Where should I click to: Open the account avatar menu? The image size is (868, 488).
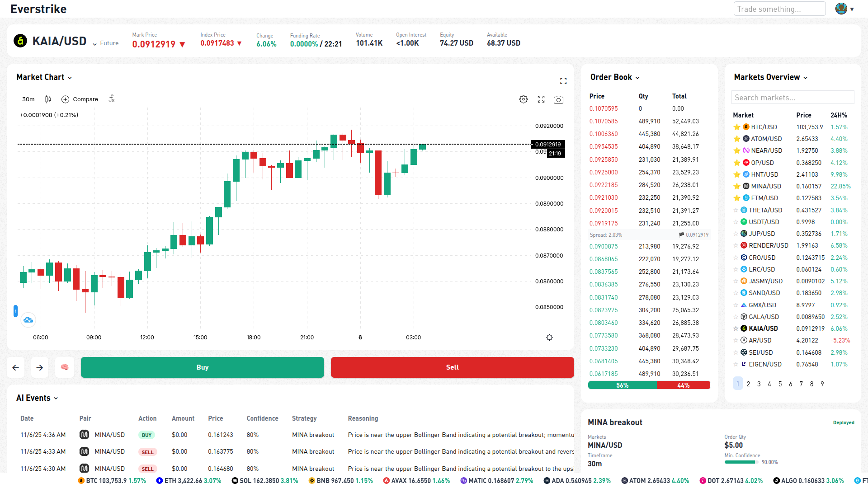point(841,9)
